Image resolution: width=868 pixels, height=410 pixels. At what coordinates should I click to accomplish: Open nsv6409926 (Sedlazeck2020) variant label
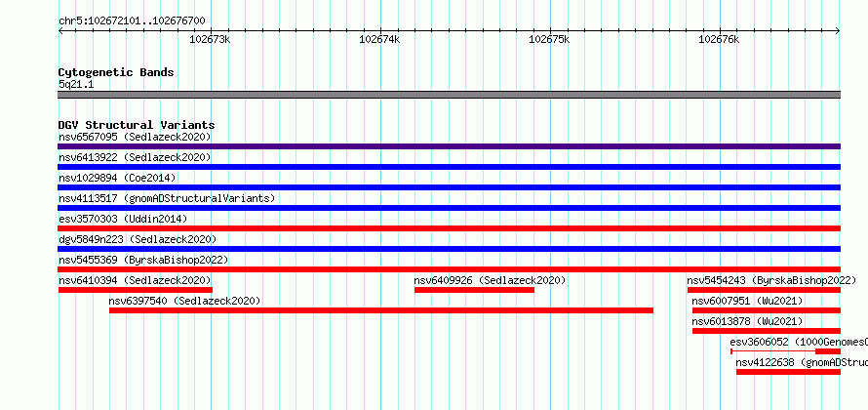490,280
